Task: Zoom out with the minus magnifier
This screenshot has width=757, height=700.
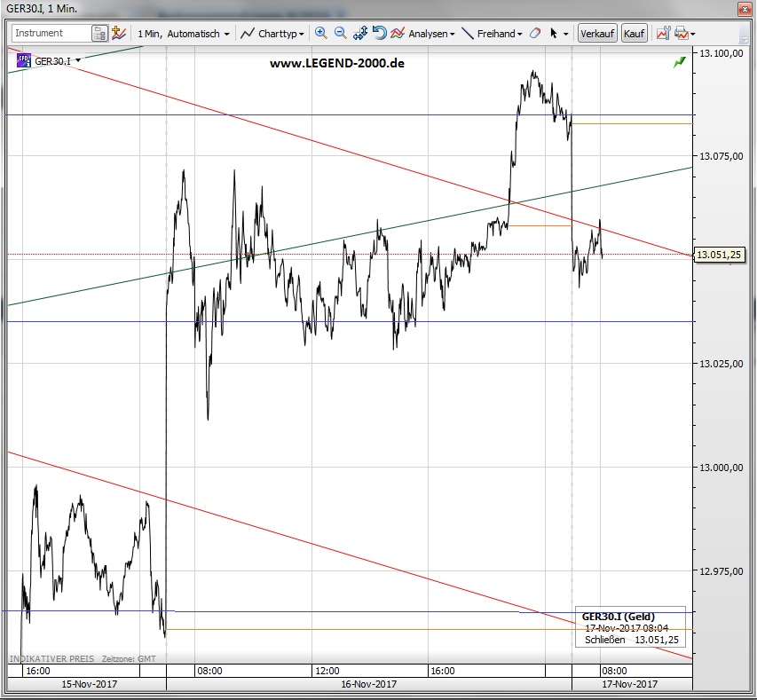Action: pyautogui.click(x=341, y=33)
